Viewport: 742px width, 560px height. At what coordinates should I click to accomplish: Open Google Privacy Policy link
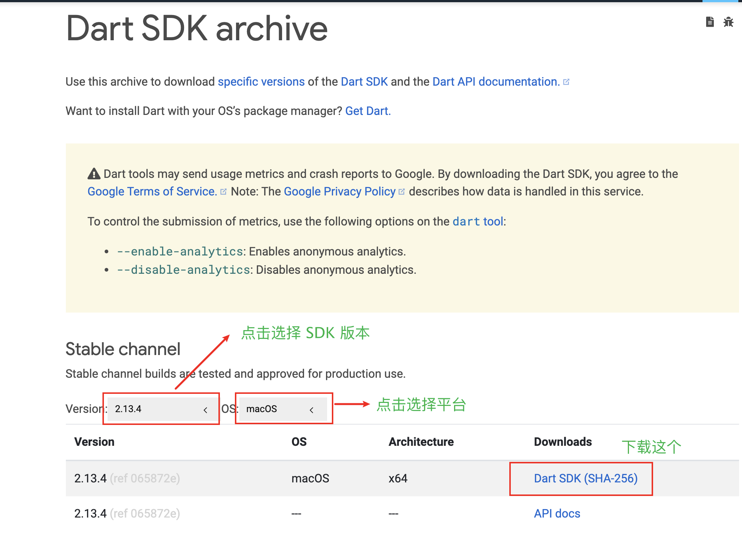tap(340, 191)
